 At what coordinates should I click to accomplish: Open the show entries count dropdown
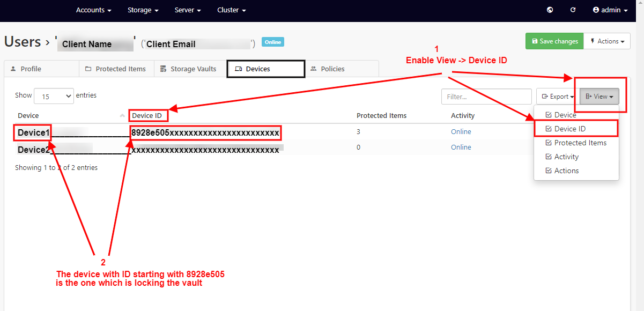click(54, 96)
